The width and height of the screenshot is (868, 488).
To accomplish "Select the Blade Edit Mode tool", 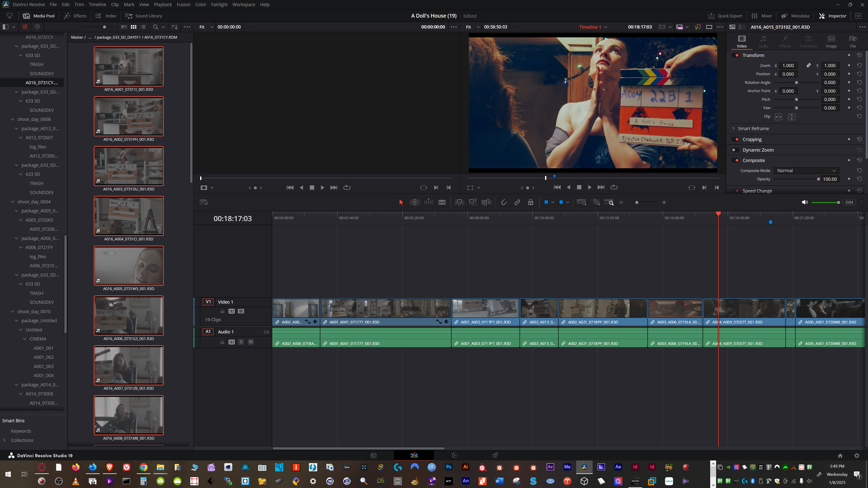I will pyautogui.click(x=442, y=202).
